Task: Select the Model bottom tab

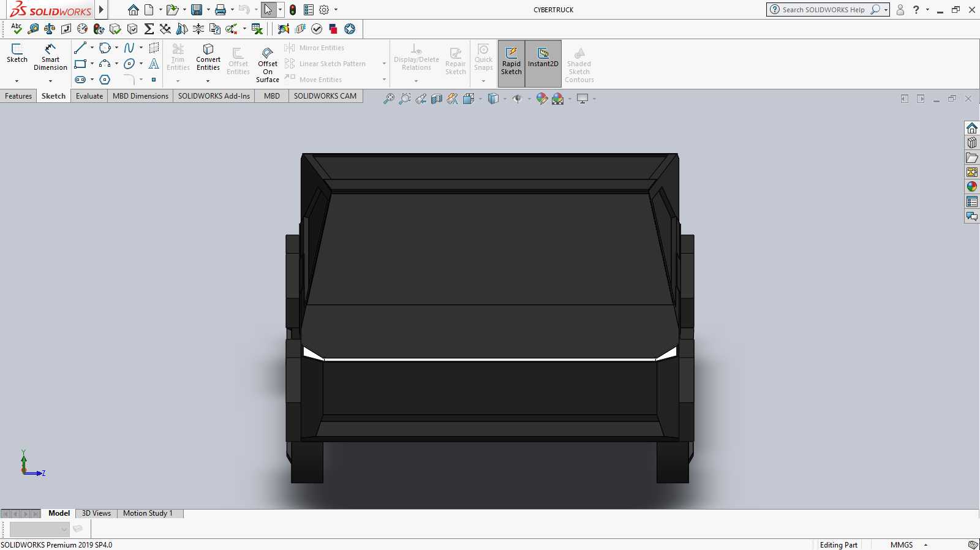Action: pyautogui.click(x=59, y=513)
